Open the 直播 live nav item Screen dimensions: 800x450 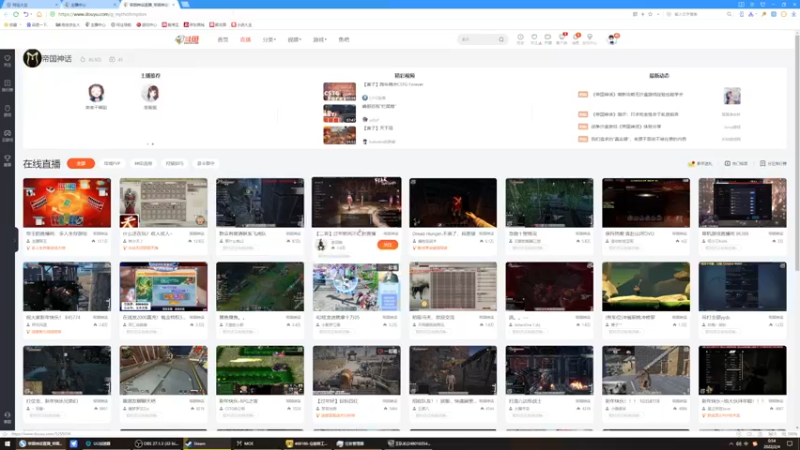click(245, 40)
